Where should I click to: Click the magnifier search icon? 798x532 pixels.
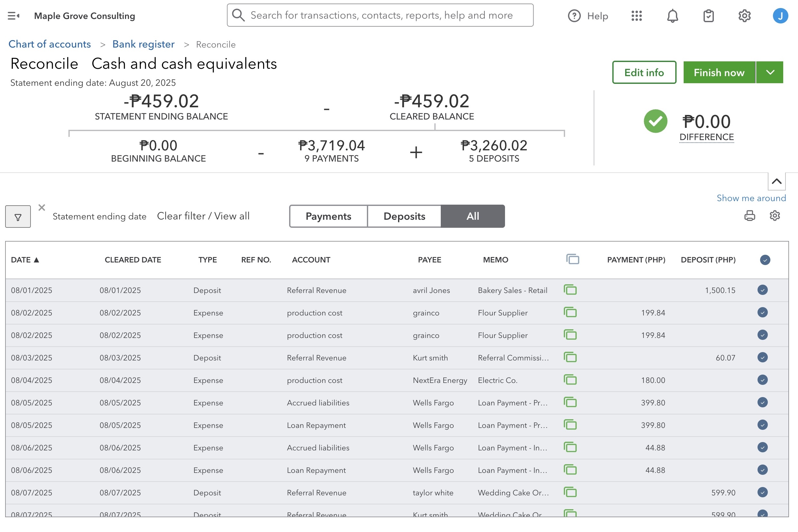pyautogui.click(x=238, y=15)
